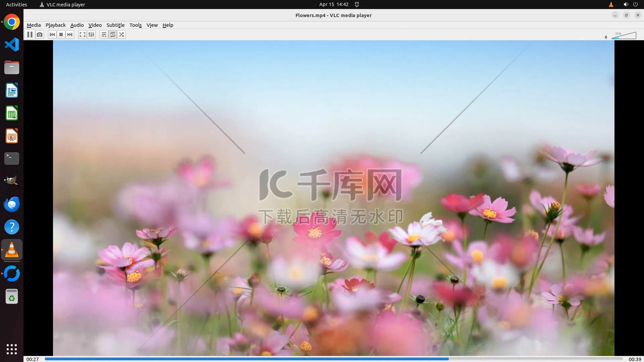
Task: Click the 00:39 duration label
Action: click(x=635, y=359)
